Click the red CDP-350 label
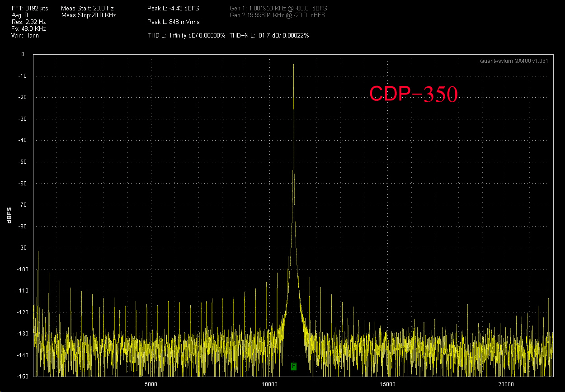Screen dimensions: 565x392 click(x=414, y=94)
